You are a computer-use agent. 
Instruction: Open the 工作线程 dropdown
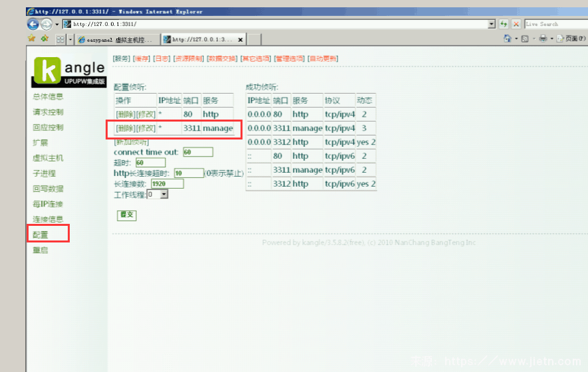coord(157,194)
